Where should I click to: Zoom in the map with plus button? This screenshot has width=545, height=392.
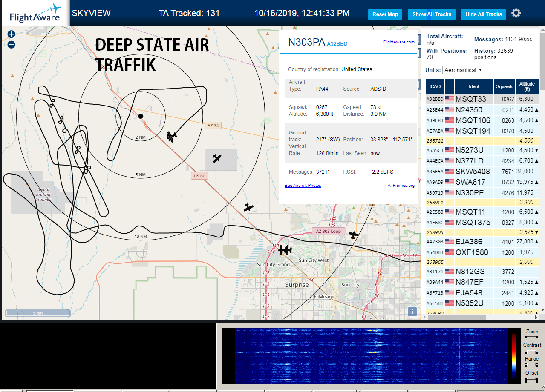click(12, 34)
